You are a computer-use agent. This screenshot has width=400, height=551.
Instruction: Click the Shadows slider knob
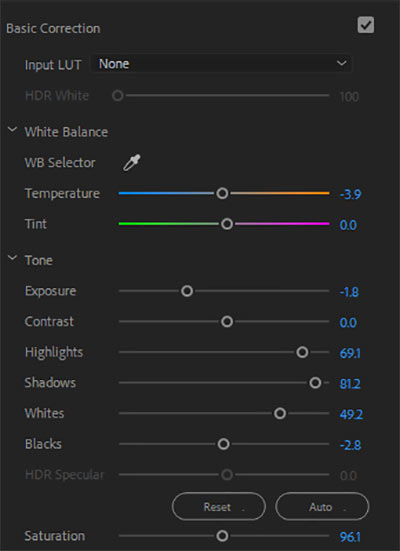(315, 383)
